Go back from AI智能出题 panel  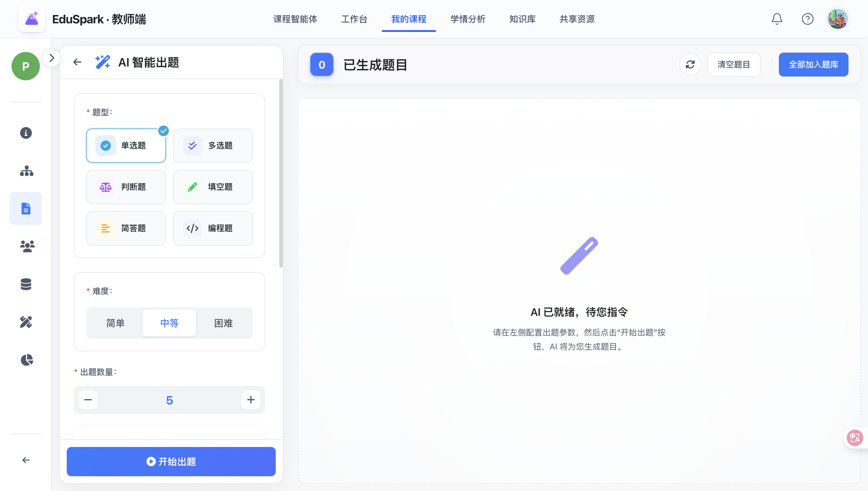(x=77, y=62)
